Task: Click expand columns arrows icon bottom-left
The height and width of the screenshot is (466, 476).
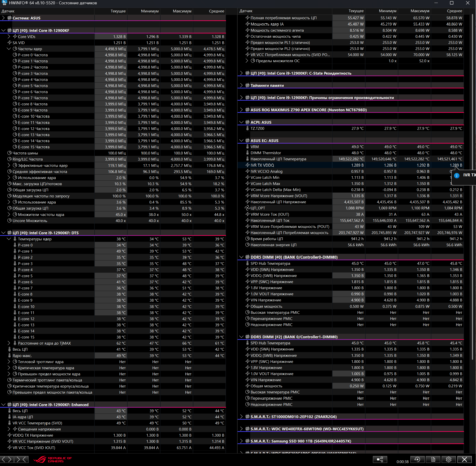Action: click(7, 459)
